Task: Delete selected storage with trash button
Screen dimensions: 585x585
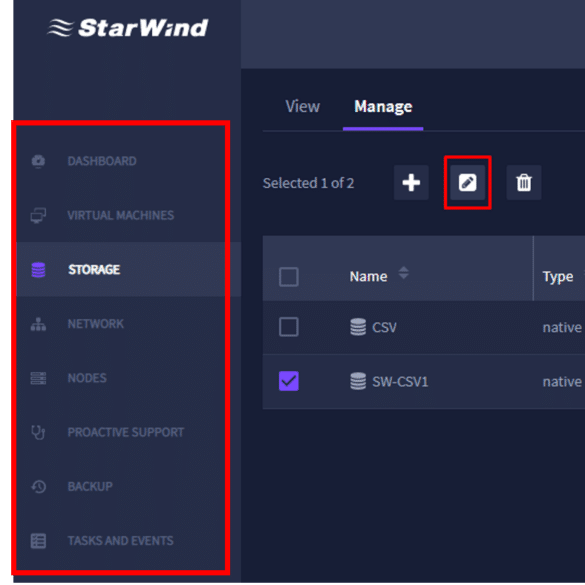Action: (524, 182)
